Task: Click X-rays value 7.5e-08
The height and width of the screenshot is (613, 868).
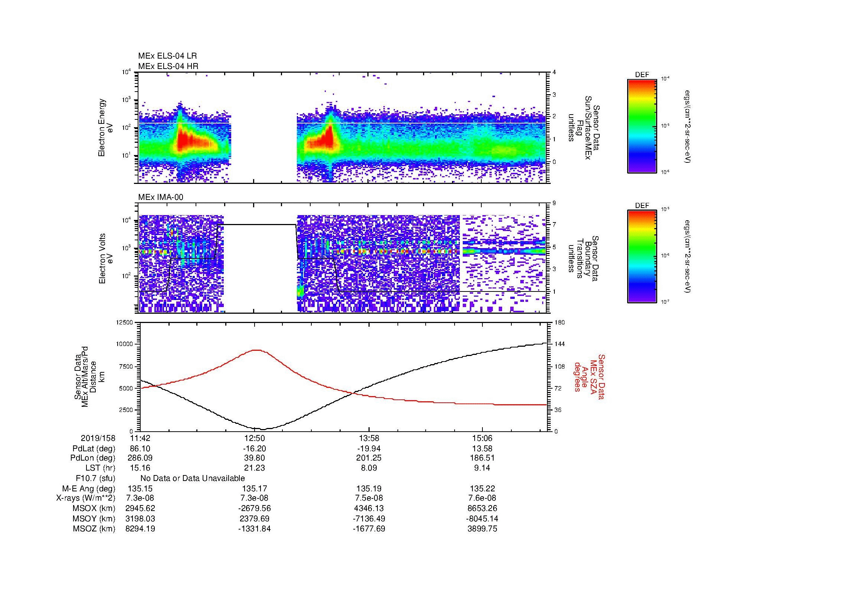Action: point(369,498)
